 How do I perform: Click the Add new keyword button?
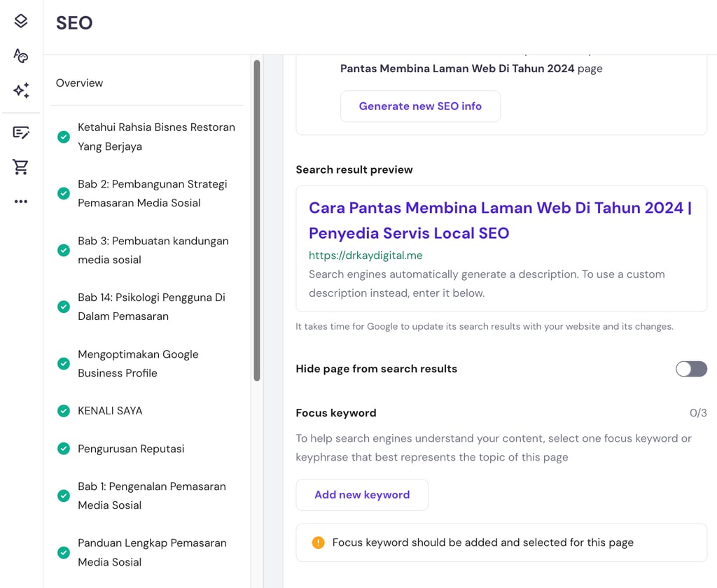(362, 495)
